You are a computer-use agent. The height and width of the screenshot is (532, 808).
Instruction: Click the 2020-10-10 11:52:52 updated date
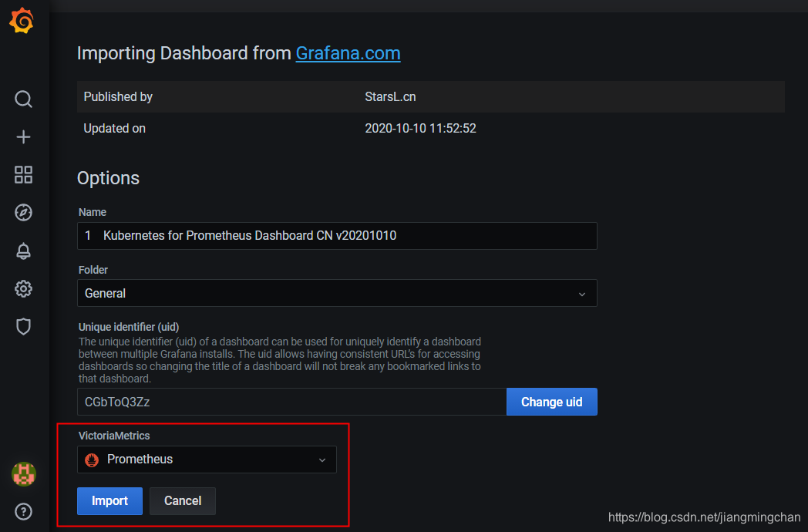pyautogui.click(x=420, y=128)
